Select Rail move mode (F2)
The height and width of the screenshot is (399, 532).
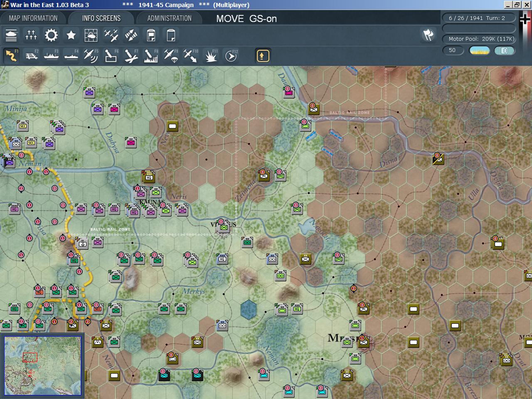coord(31,56)
